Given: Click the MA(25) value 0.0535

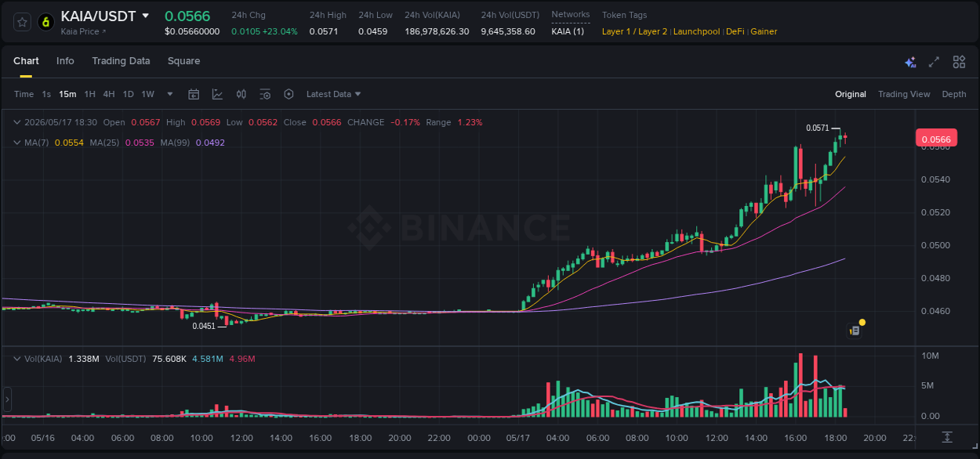Looking at the screenshot, I should pos(140,143).
